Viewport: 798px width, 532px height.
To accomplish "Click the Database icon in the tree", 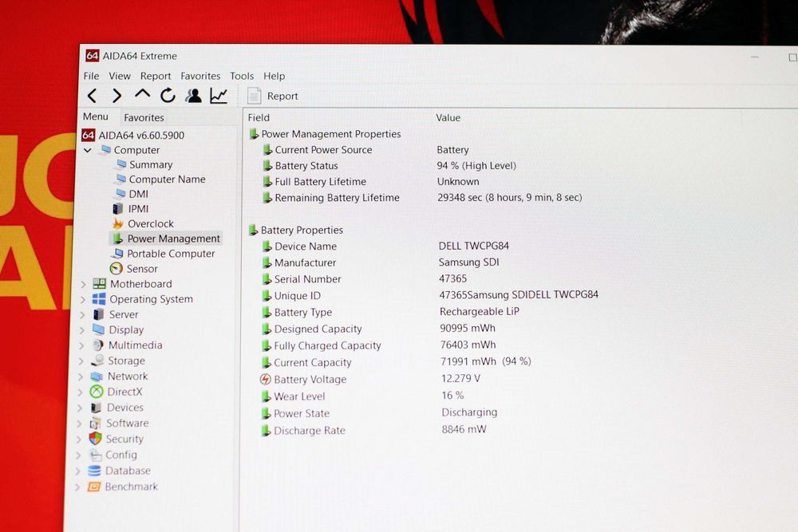I will pyautogui.click(x=94, y=471).
